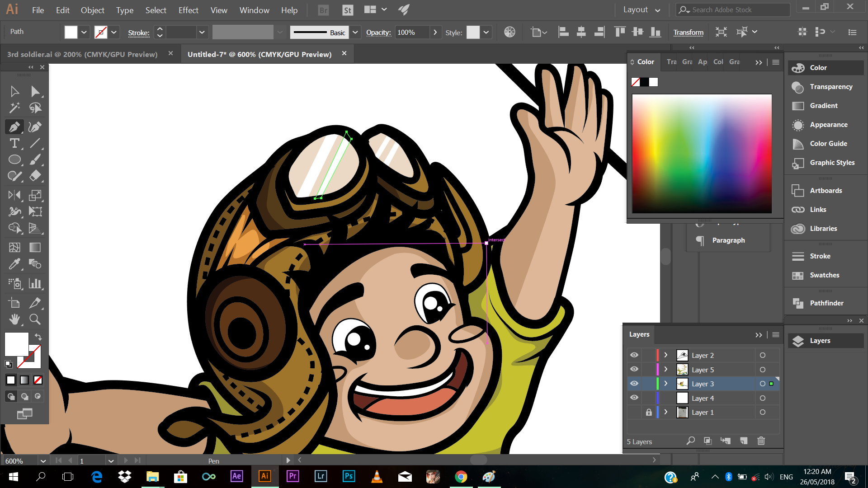The height and width of the screenshot is (488, 868).
Task: Open the Layout workspace switcher
Action: click(x=642, y=10)
